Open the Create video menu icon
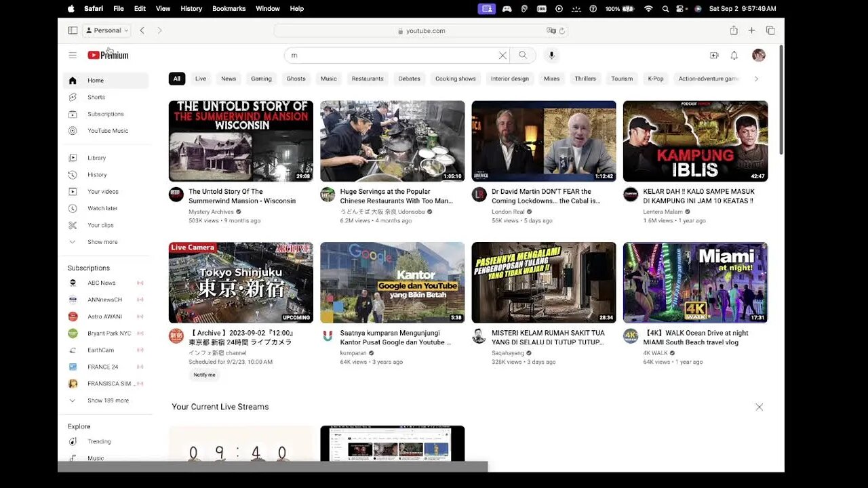Image resolution: width=868 pixels, height=488 pixels. [x=714, y=56]
